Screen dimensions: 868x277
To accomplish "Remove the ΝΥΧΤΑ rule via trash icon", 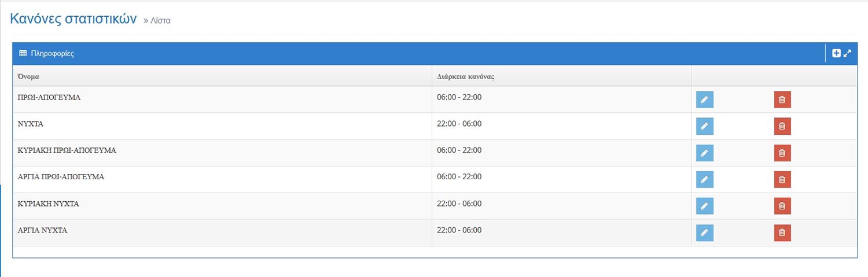I will [782, 126].
